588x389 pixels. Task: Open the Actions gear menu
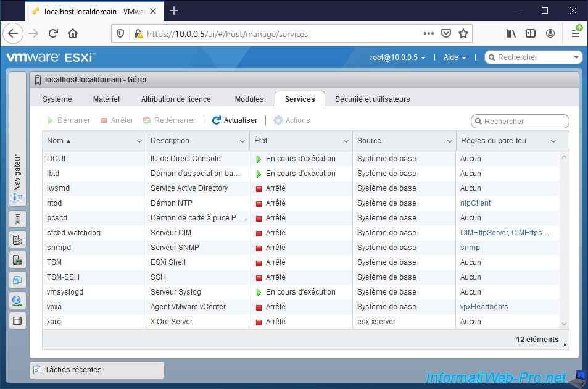tap(292, 120)
